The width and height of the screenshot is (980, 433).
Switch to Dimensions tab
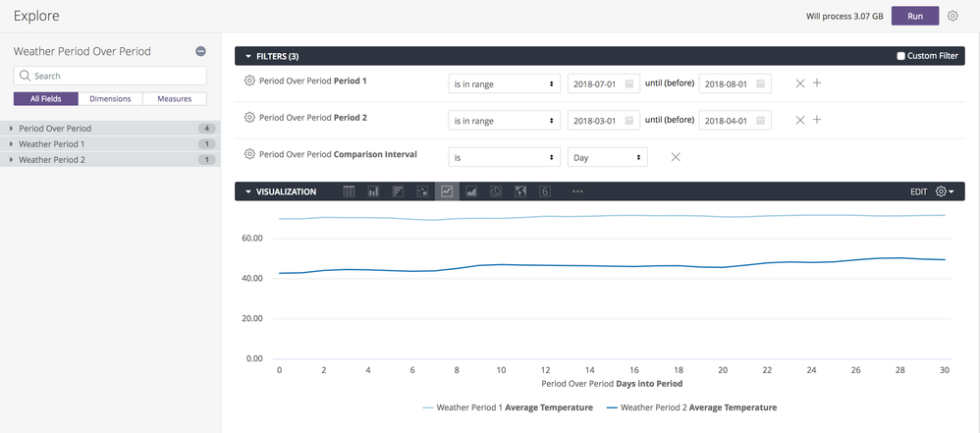click(110, 99)
